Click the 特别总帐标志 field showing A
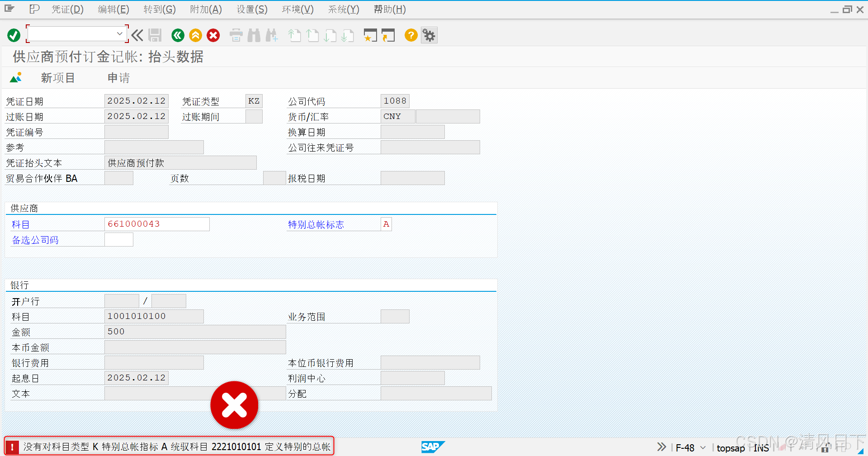The image size is (868, 456). [386, 224]
